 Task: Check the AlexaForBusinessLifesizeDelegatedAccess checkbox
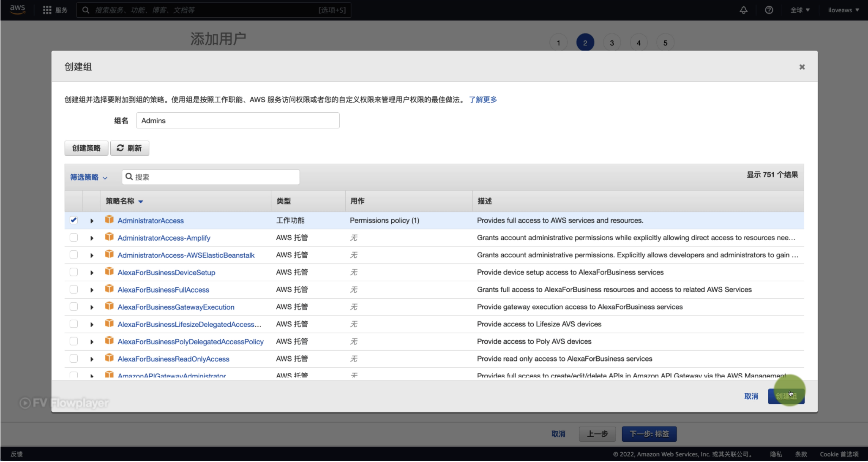click(x=74, y=324)
